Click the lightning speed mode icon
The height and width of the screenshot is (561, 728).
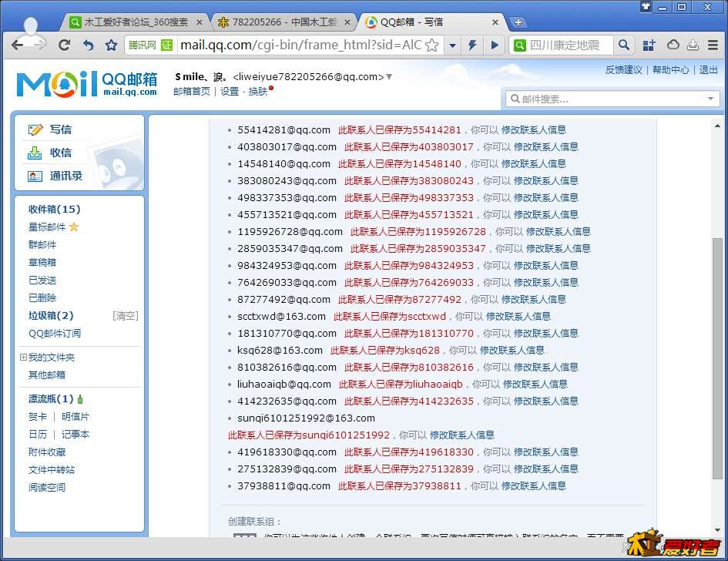(x=472, y=45)
